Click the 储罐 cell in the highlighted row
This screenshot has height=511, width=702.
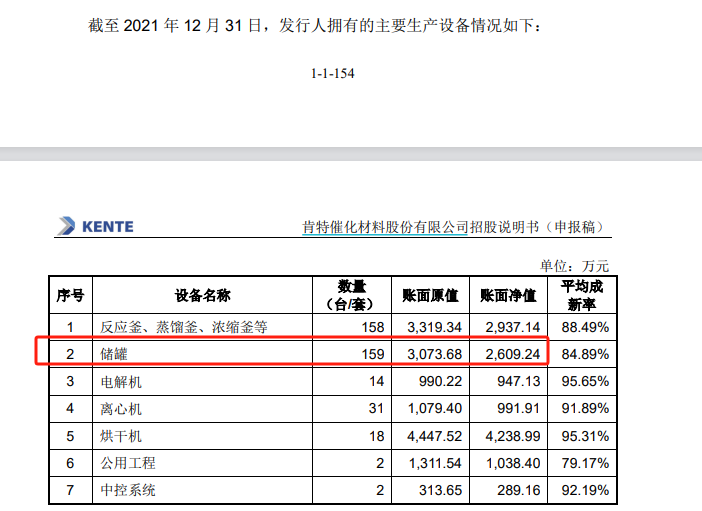pyautogui.click(x=115, y=354)
